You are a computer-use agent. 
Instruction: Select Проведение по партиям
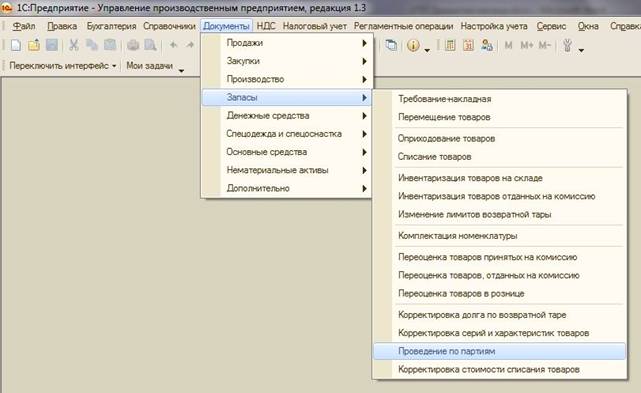pyautogui.click(x=500, y=351)
